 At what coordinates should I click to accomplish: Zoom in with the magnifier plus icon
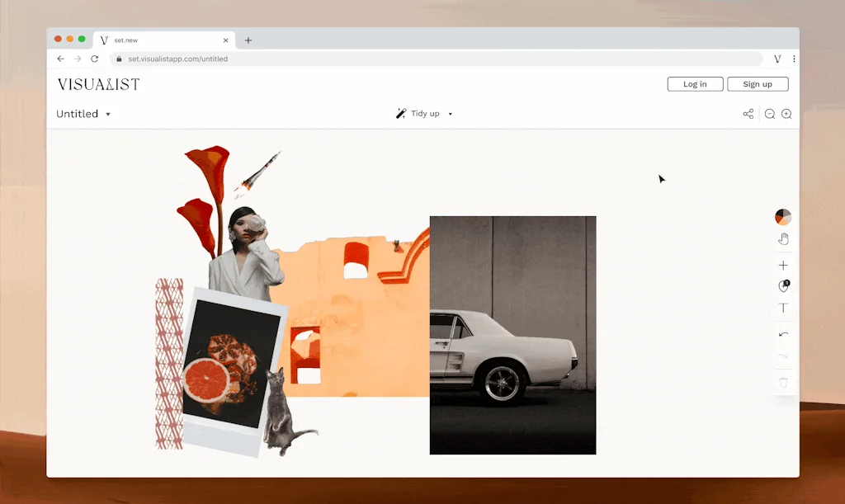pos(786,114)
